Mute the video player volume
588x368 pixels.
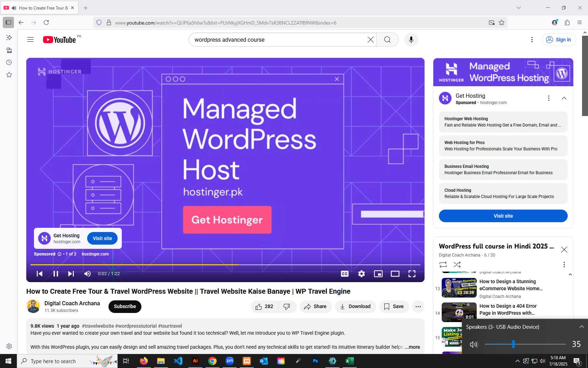click(87, 274)
